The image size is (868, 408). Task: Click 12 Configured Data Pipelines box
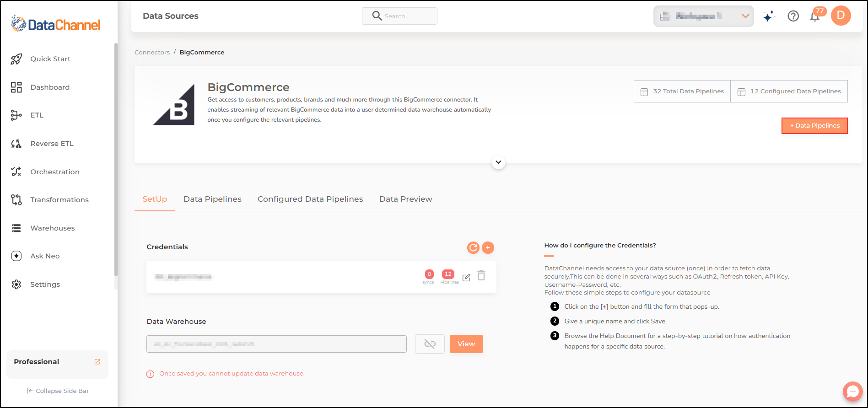click(x=789, y=91)
